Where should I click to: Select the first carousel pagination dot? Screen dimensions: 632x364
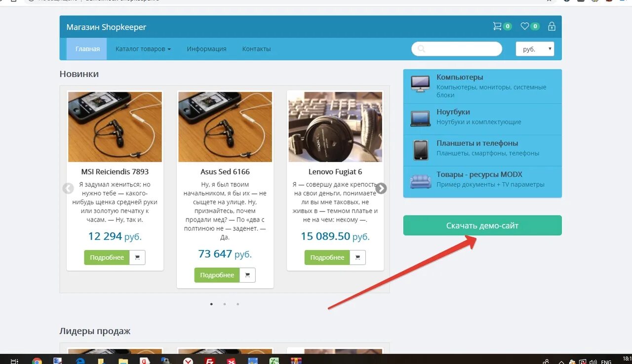[211, 304]
